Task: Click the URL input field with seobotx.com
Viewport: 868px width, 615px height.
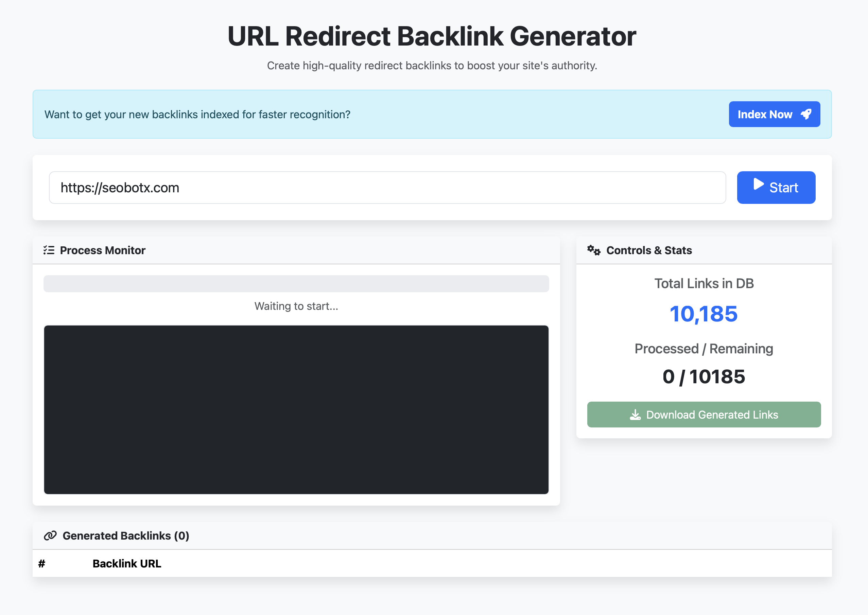Action: 387,188
